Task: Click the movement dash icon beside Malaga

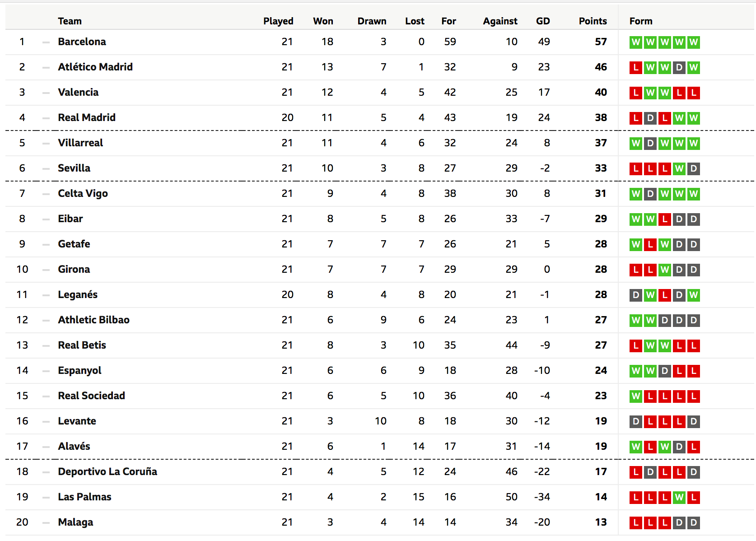Action: pyautogui.click(x=46, y=522)
